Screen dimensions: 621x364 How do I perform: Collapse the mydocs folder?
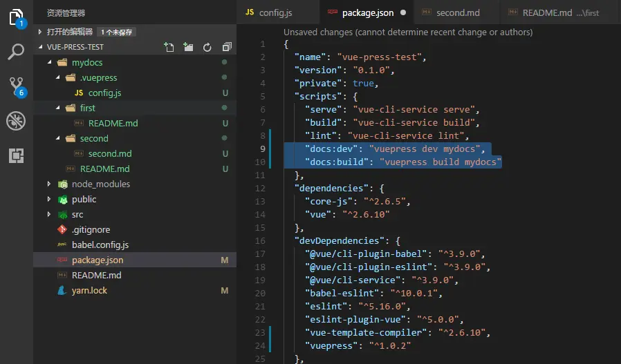click(x=86, y=62)
